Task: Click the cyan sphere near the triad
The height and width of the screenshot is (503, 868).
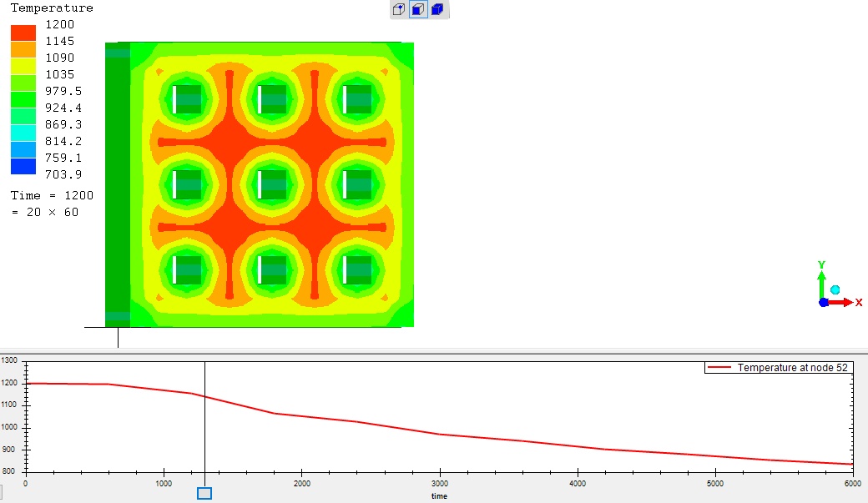Action: click(x=835, y=289)
